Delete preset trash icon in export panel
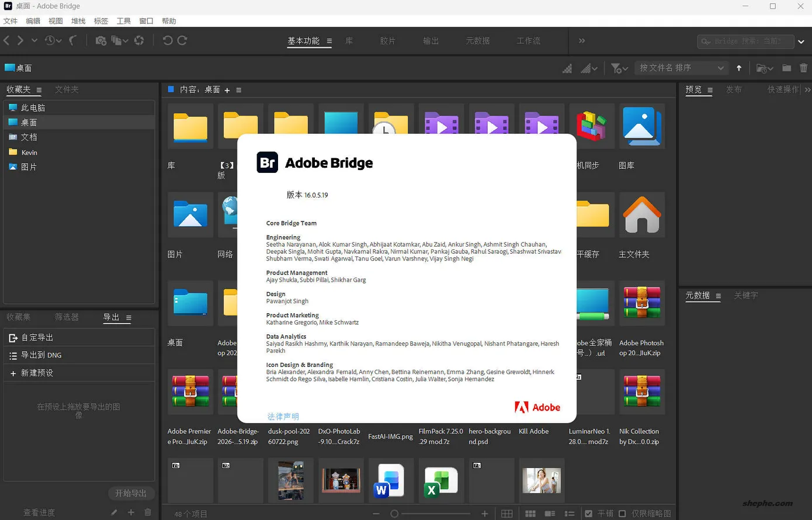This screenshot has height=520, width=812. (x=148, y=512)
